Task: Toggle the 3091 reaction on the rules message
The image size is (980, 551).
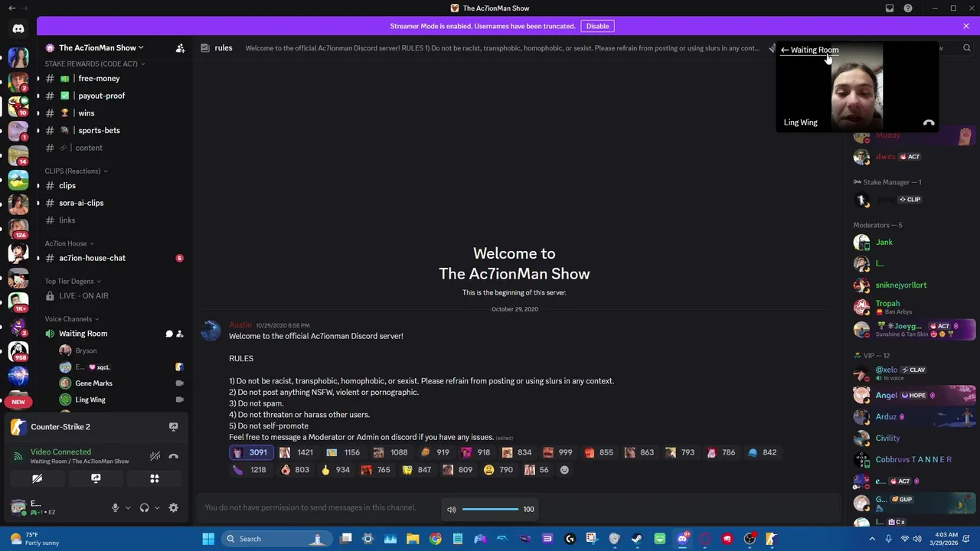Action: coord(250,452)
